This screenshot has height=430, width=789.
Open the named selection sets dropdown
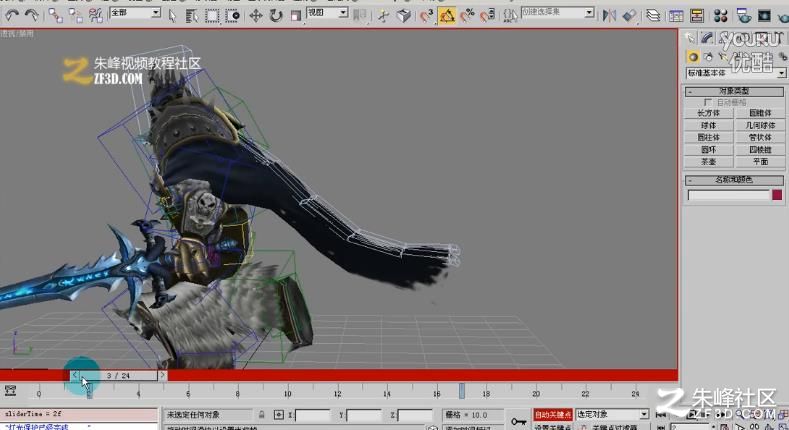(x=558, y=13)
